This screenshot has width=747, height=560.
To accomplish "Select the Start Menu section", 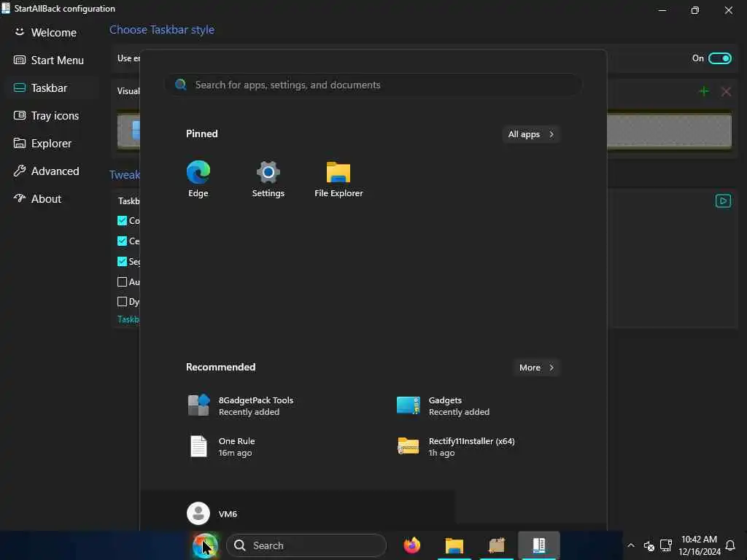I will tap(49, 60).
